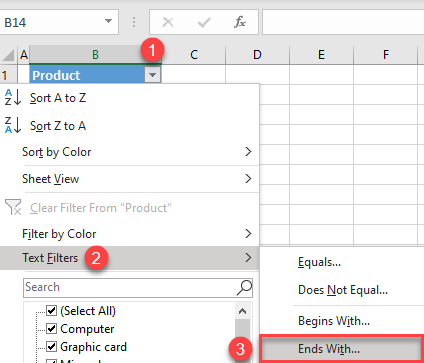
Task: Select column C header
Action: coord(194,55)
